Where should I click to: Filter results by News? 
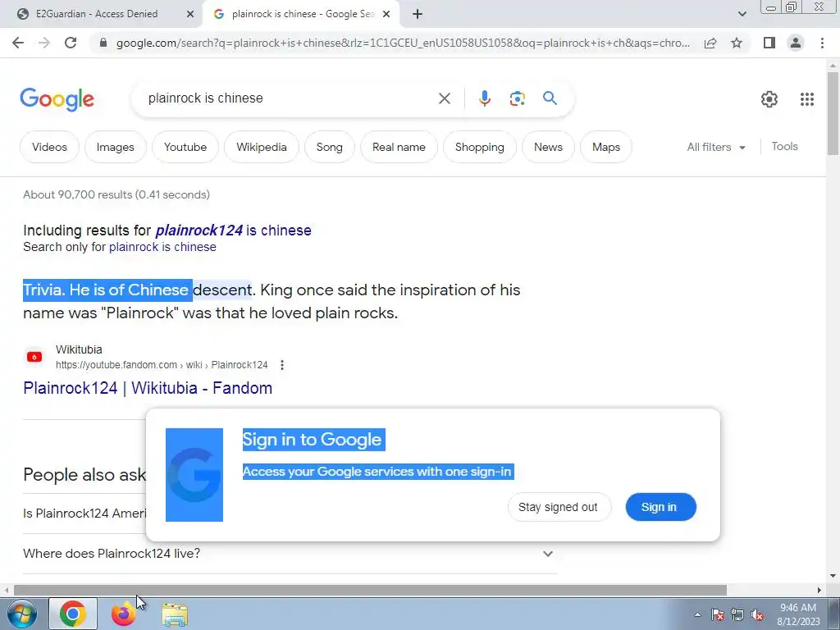pyautogui.click(x=548, y=147)
